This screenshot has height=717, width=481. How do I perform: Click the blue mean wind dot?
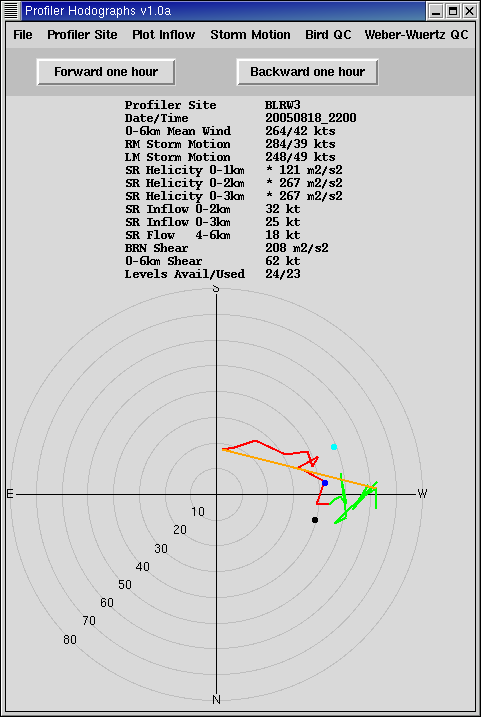325,483
